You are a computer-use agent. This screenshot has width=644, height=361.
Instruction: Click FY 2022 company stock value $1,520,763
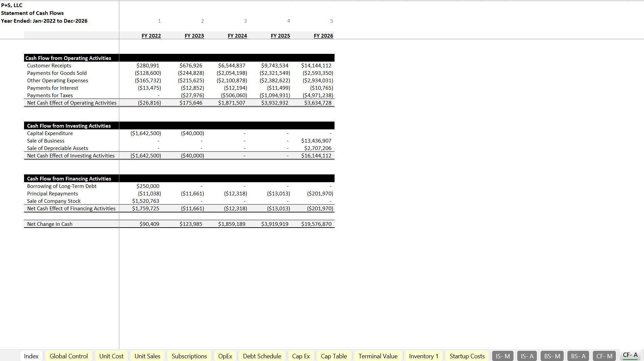point(146,201)
